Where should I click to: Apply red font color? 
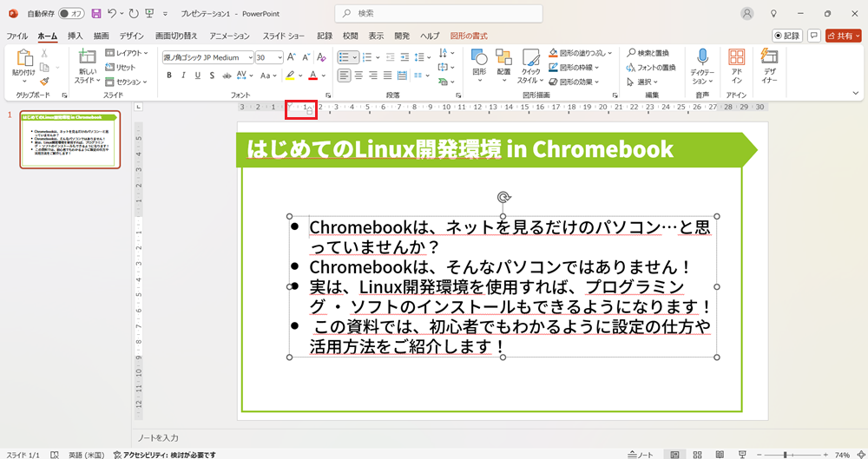click(x=313, y=75)
